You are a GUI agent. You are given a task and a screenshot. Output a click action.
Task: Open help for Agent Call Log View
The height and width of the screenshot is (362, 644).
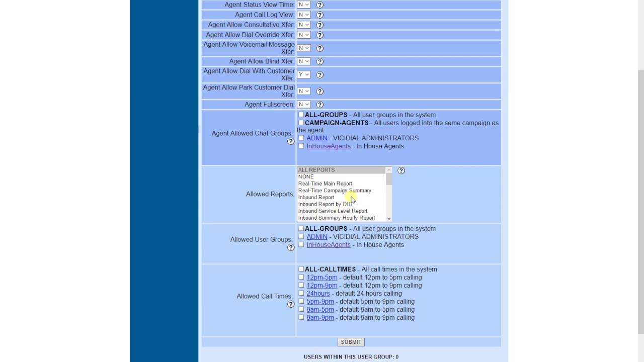tap(320, 15)
